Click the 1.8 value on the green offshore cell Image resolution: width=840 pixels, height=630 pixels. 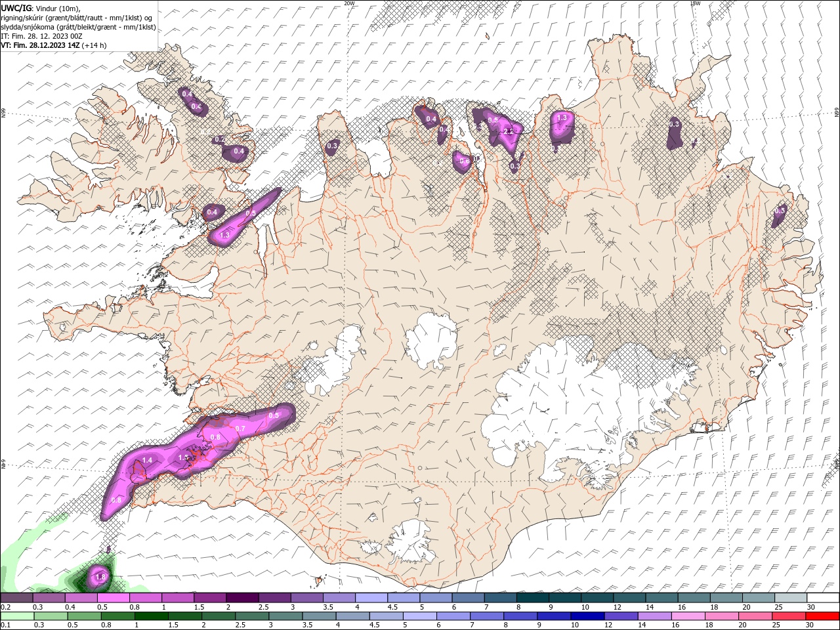click(x=100, y=577)
